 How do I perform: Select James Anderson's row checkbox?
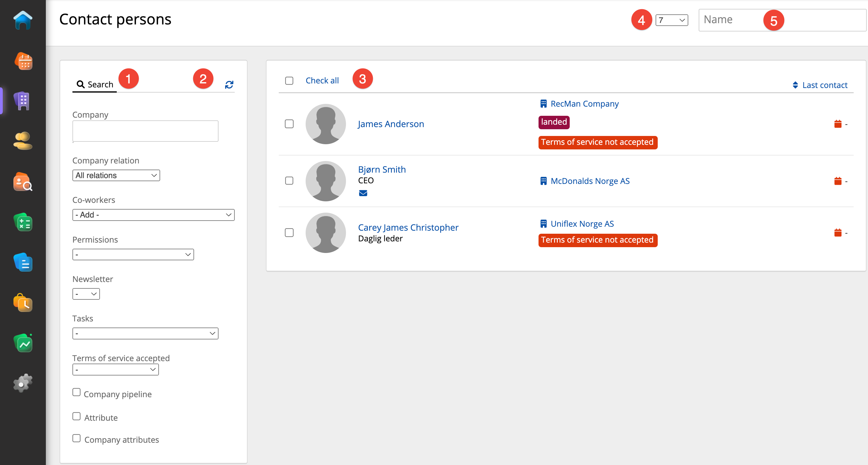point(289,124)
